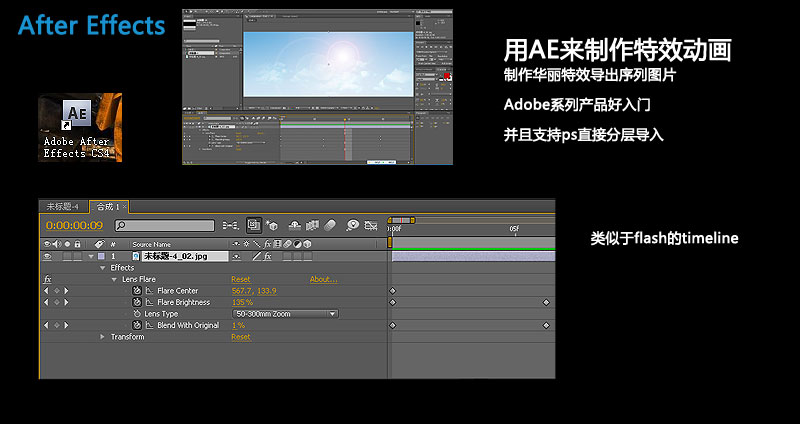The width and height of the screenshot is (800, 424).
Task: Click the Solo column header icon
Action: click(67, 244)
